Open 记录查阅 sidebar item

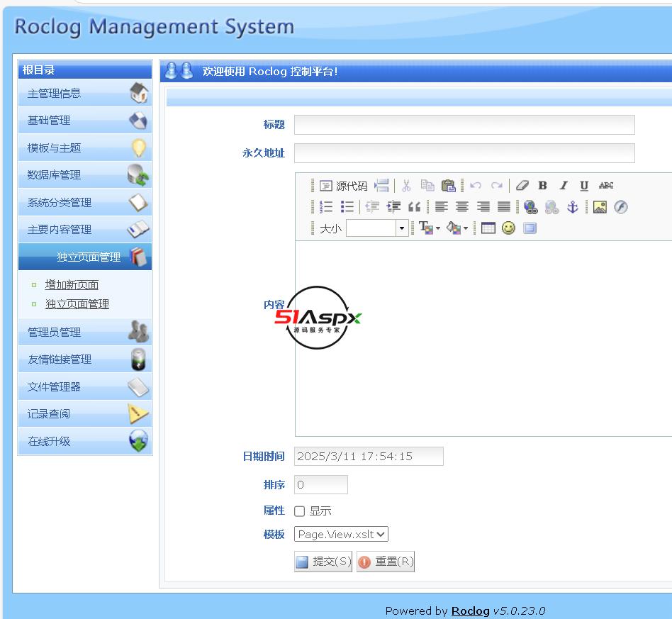(x=85, y=413)
